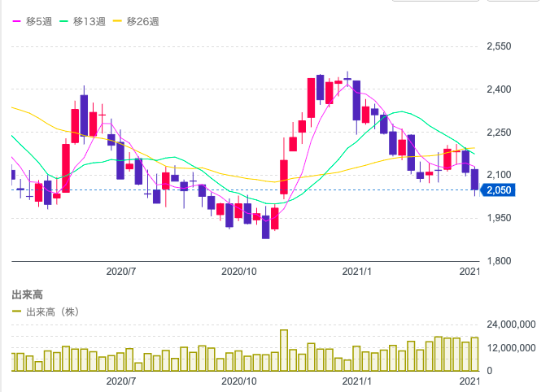This screenshot has width=550, height=392.
Task: Click the 移26週 moving average legend label
Action: click(x=142, y=22)
